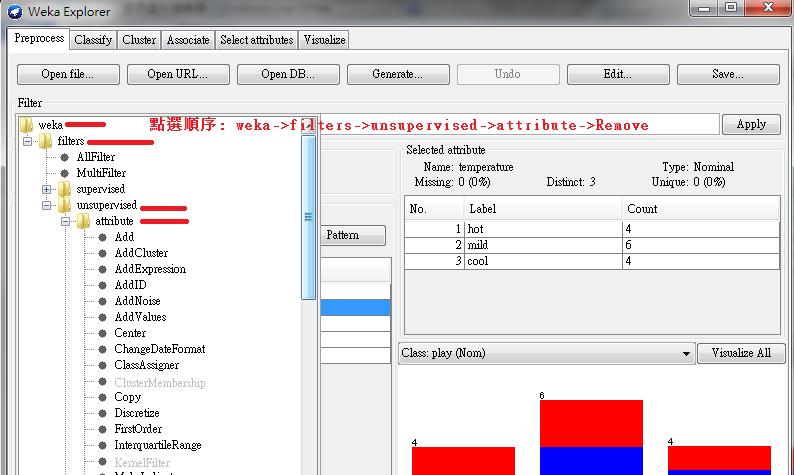Select the hot label row

592,229
